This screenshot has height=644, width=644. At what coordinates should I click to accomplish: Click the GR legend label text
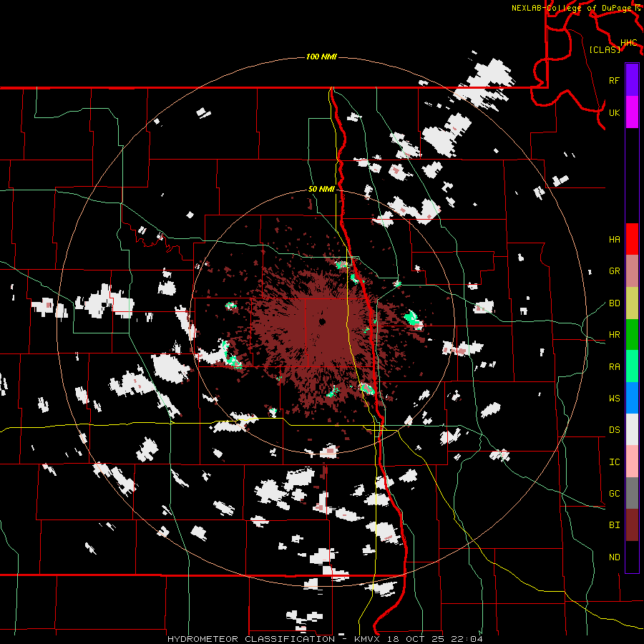(614, 271)
